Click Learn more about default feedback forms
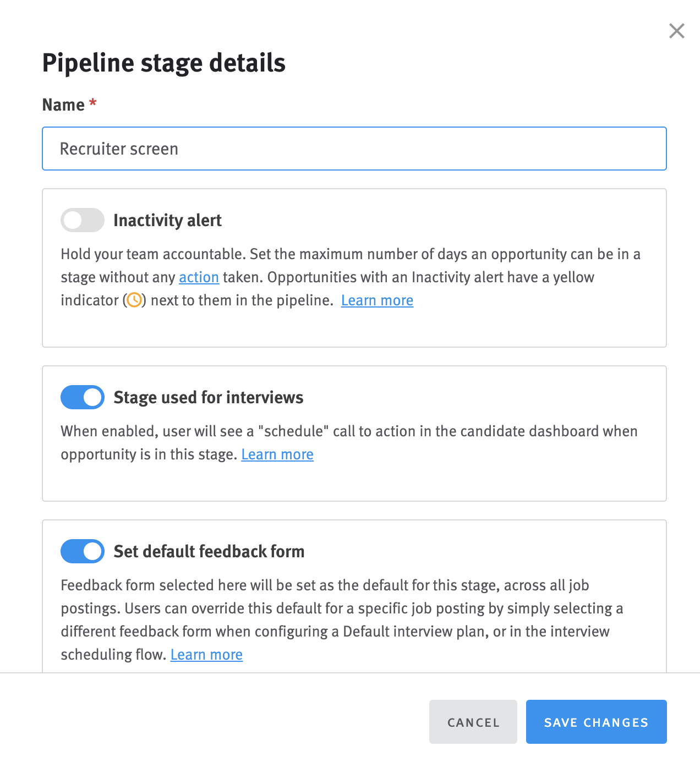 (x=206, y=655)
